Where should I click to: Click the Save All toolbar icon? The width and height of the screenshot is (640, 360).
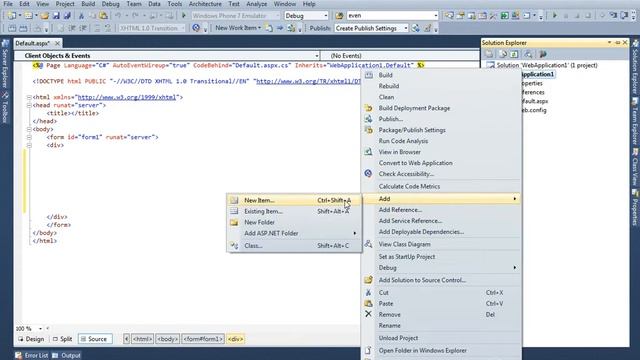(x=67, y=16)
